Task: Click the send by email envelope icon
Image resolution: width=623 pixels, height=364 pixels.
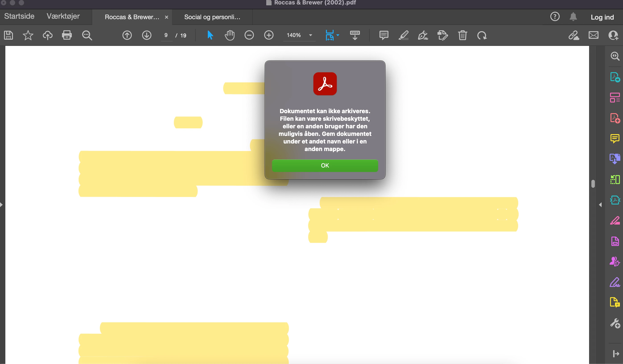Action: (593, 35)
